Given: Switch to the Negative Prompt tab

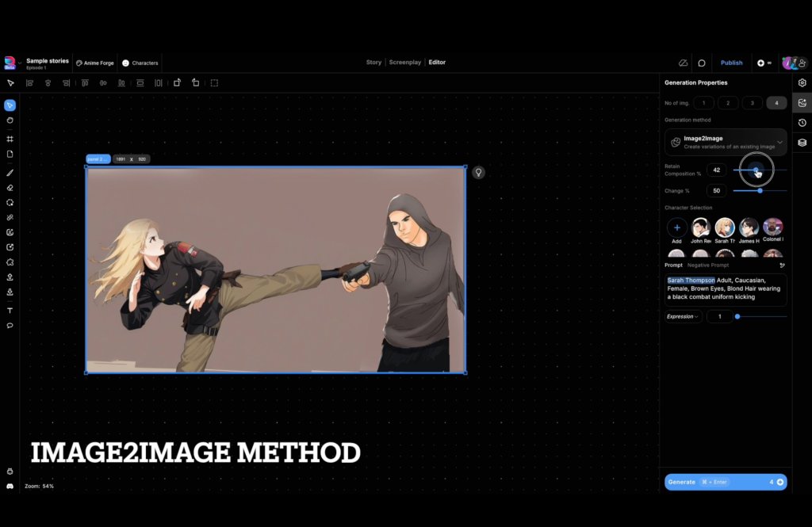Looking at the screenshot, I should [x=709, y=265].
